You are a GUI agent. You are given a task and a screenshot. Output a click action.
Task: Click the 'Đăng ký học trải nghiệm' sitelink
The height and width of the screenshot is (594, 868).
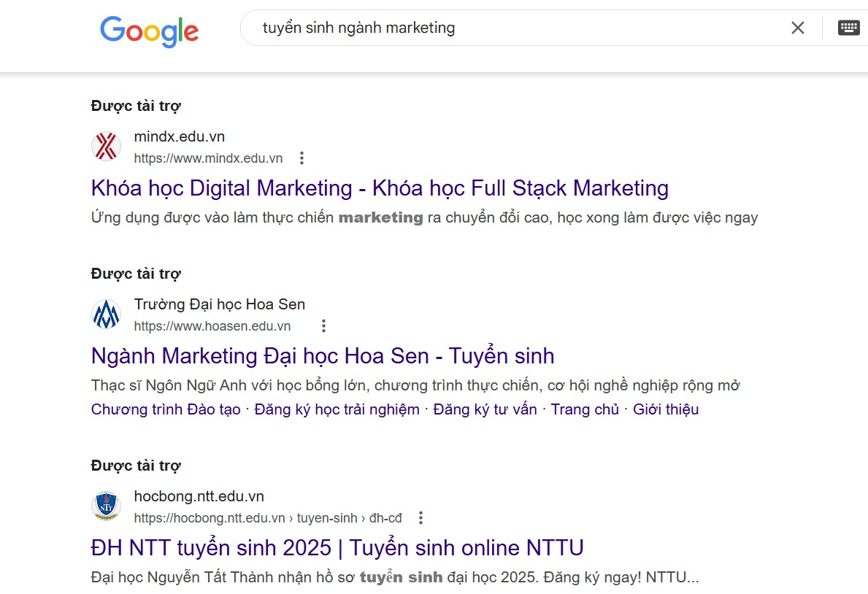337,409
